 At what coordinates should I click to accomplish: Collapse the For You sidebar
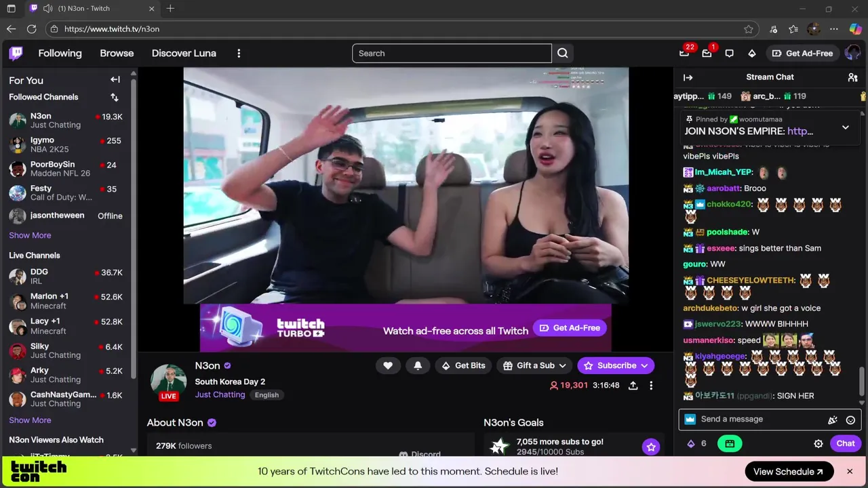pos(115,80)
